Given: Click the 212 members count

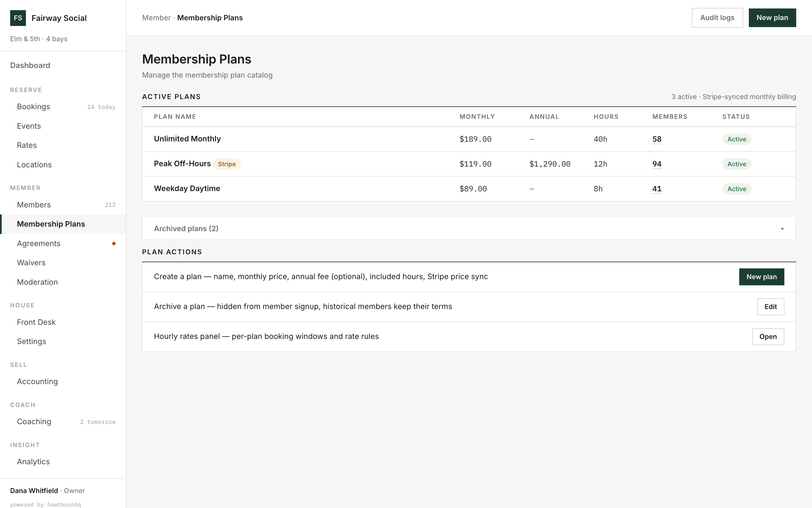Looking at the screenshot, I should pos(110,205).
